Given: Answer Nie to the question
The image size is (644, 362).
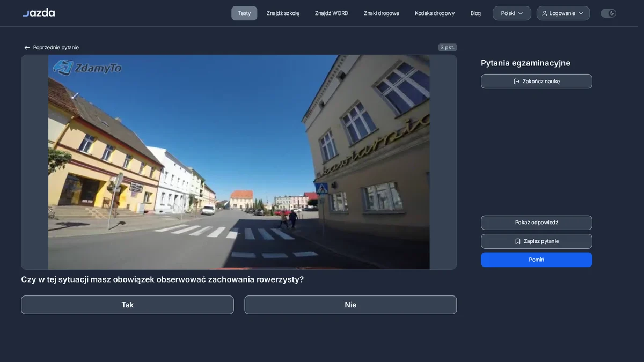Looking at the screenshot, I should click(x=350, y=305).
